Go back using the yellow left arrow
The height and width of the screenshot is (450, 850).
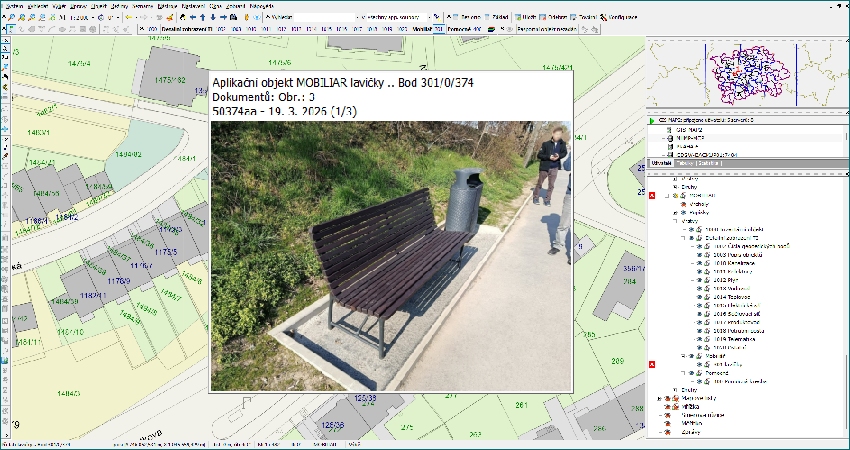129,17
